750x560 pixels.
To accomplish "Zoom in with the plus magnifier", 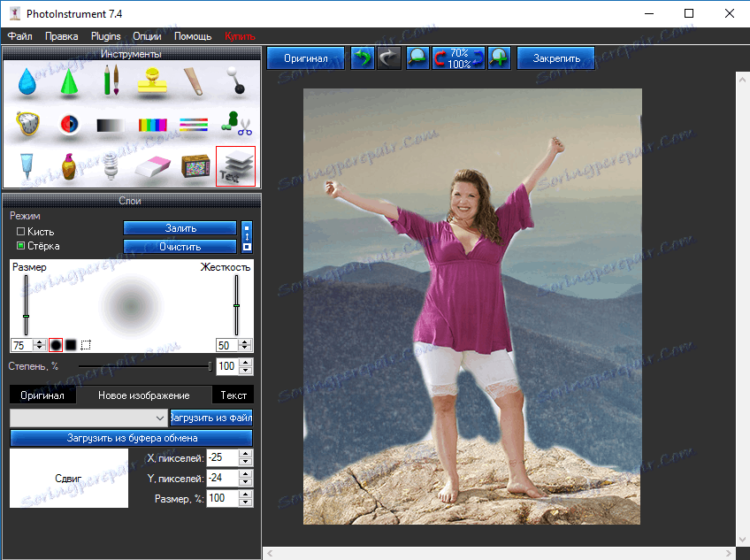I will click(x=500, y=58).
